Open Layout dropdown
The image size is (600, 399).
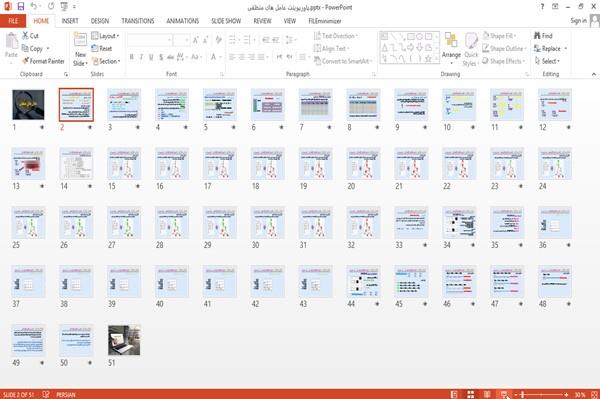coord(105,36)
